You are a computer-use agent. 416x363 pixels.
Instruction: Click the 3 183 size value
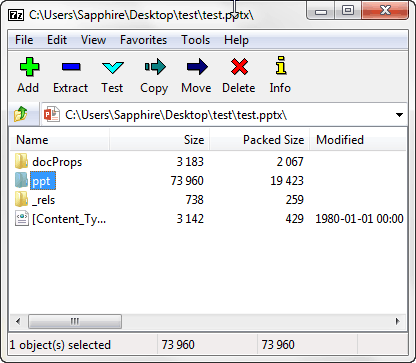(190, 162)
